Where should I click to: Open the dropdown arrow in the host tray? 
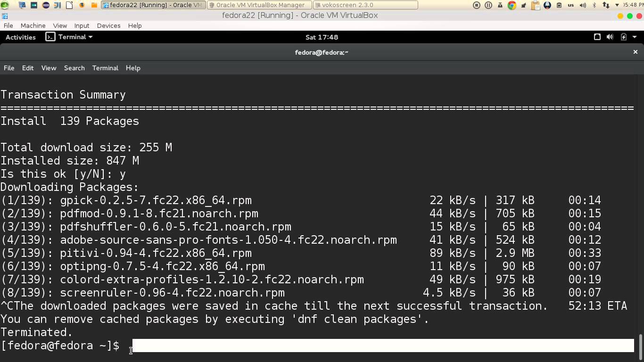(x=618, y=5)
